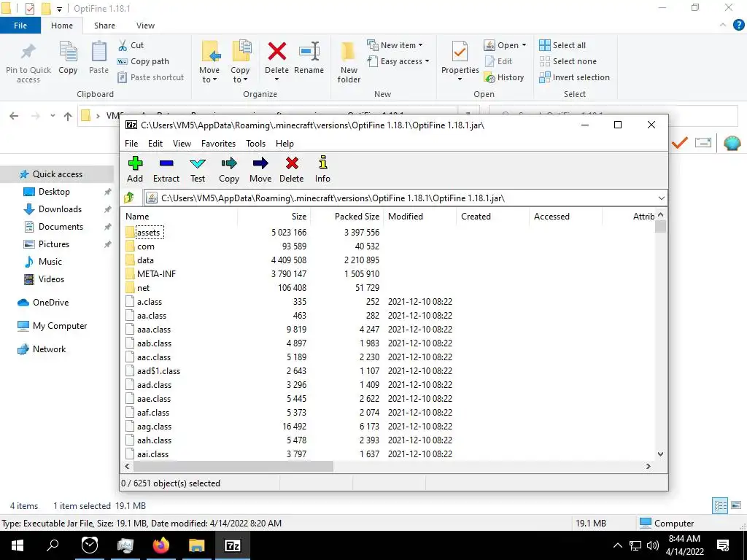
Task: Open the 7-Zip File menu
Action: click(131, 144)
